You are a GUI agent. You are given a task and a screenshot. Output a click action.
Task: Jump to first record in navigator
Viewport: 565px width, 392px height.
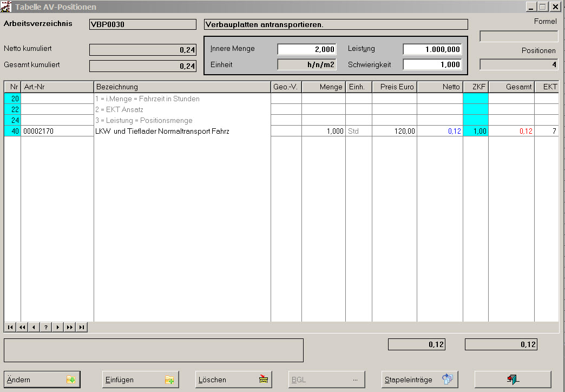click(x=10, y=327)
